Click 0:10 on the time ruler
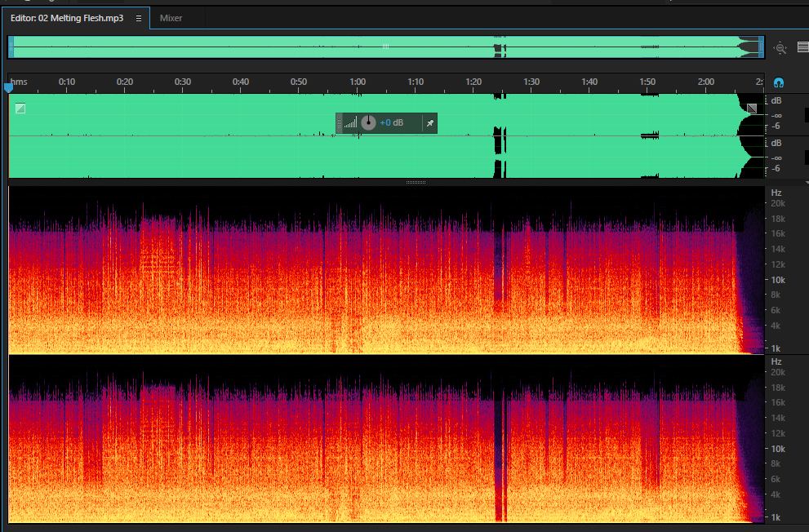The image size is (809, 532). (67, 82)
